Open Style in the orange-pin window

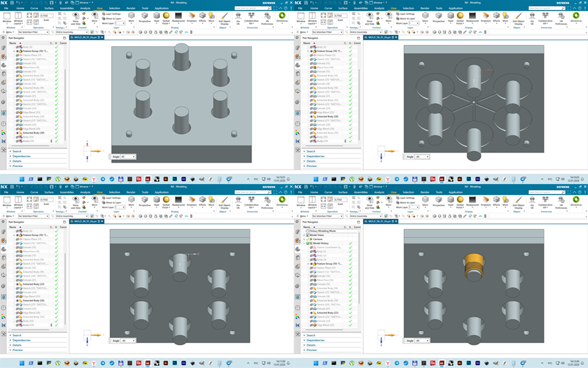click(x=451, y=202)
